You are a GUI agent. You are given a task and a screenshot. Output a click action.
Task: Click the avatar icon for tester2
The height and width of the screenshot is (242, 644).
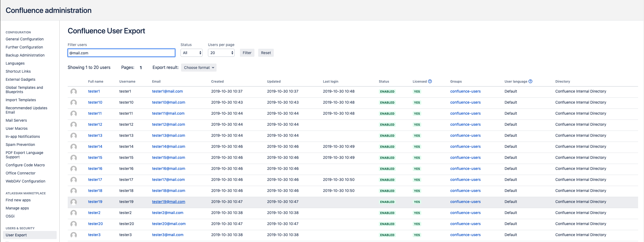coord(74,213)
